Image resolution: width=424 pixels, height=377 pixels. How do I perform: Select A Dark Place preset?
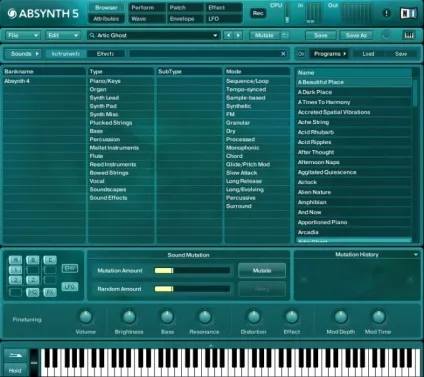click(354, 92)
